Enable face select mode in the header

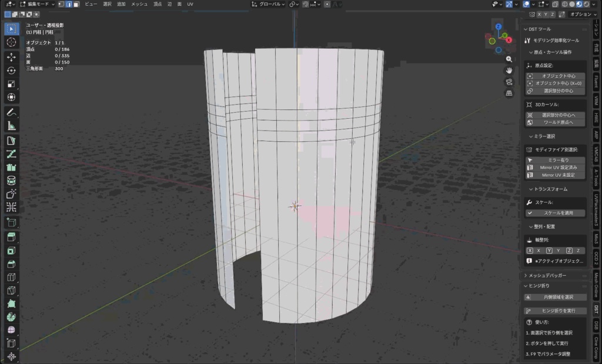[x=78, y=4]
